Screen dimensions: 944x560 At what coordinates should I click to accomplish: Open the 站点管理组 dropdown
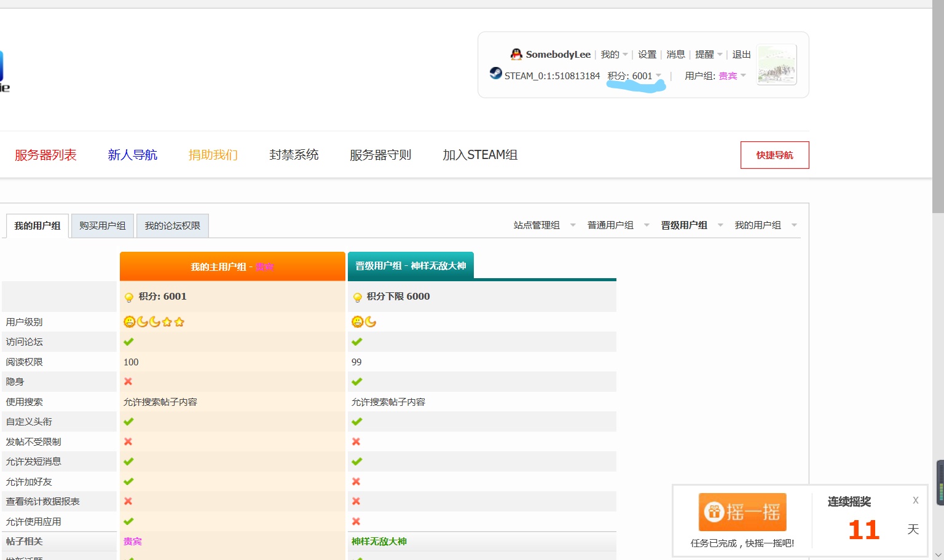[x=545, y=225]
